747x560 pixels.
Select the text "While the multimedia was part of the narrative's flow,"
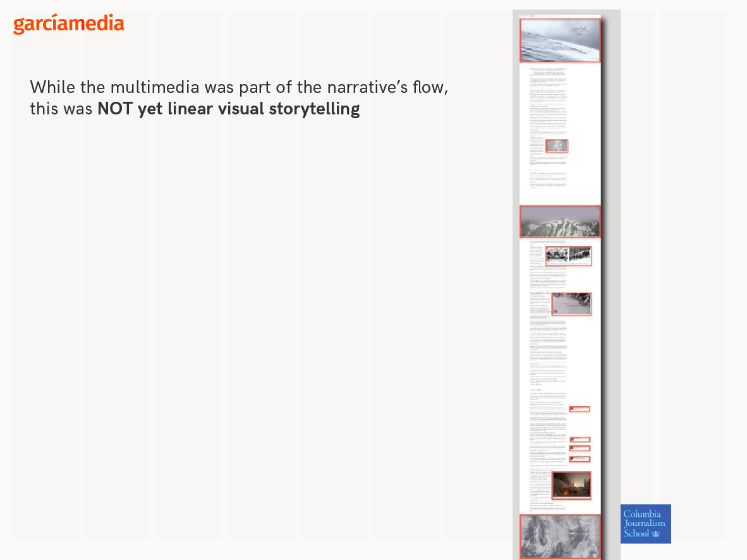tap(239, 87)
